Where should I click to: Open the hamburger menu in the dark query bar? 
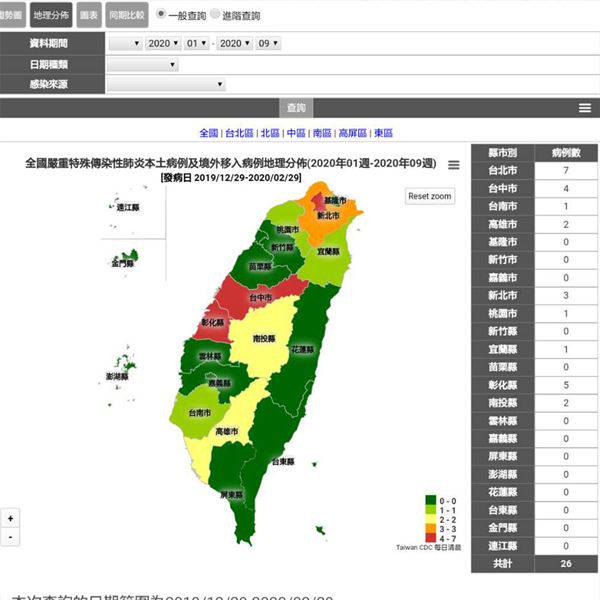tap(585, 108)
